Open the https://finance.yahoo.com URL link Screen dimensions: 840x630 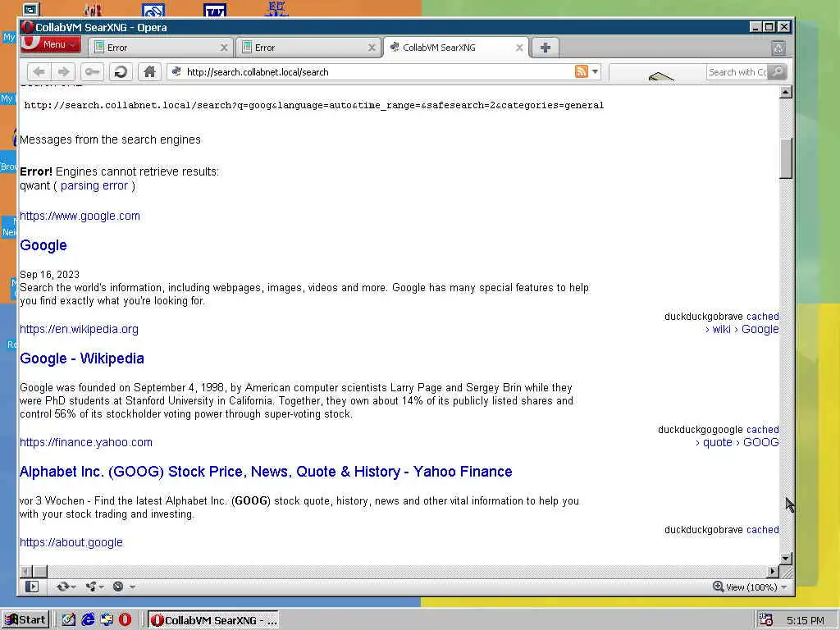(85, 442)
